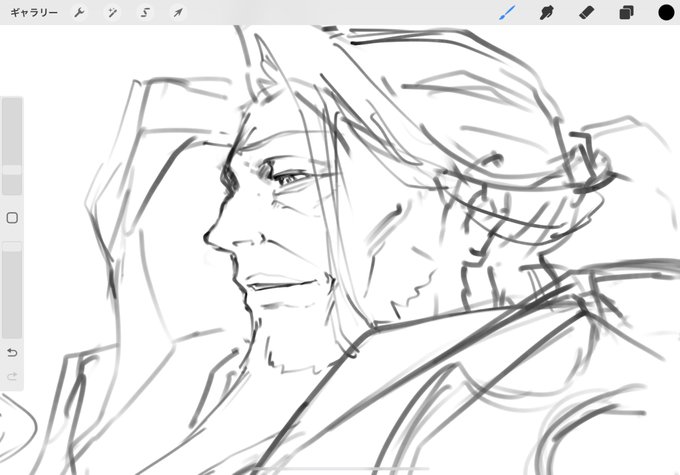
Task: Open the black color picker
Action: (666, 13)
